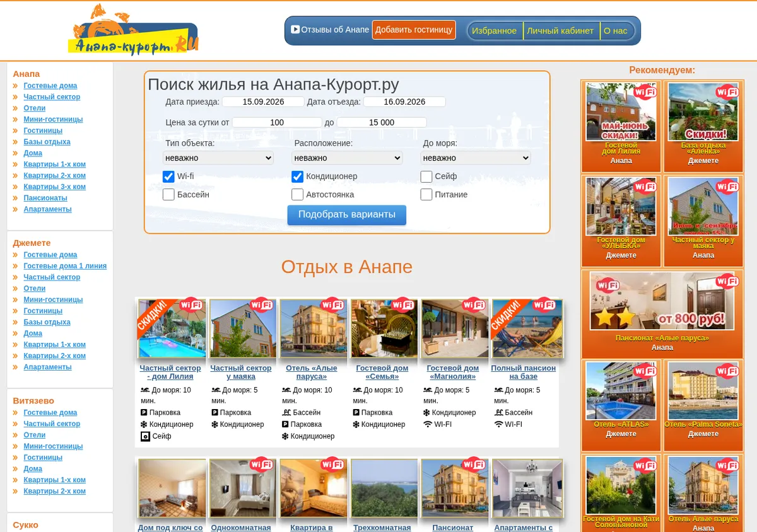Uncheck the Wi-fi checkbox
Image resolution: width=757 pixels, height=532 pixels.
click(168, 176)
